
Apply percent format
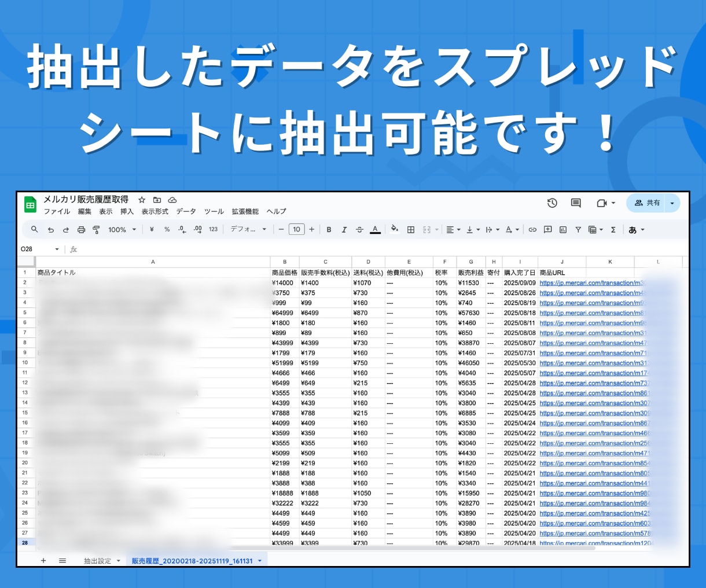coord(167,230)
